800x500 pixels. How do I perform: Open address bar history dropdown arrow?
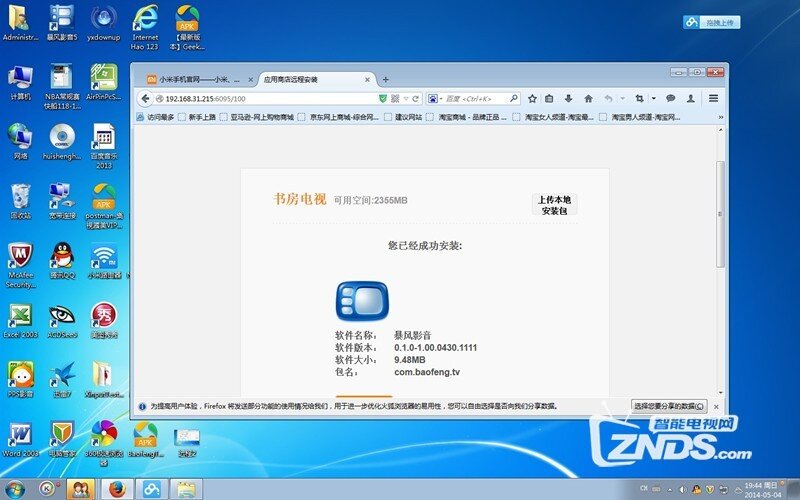[406, 98]
